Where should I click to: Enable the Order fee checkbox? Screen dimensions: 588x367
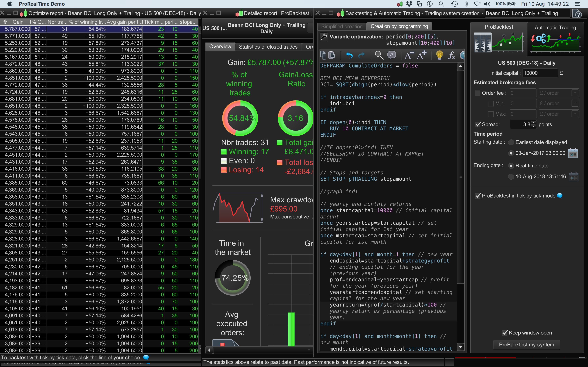point(477,93)
